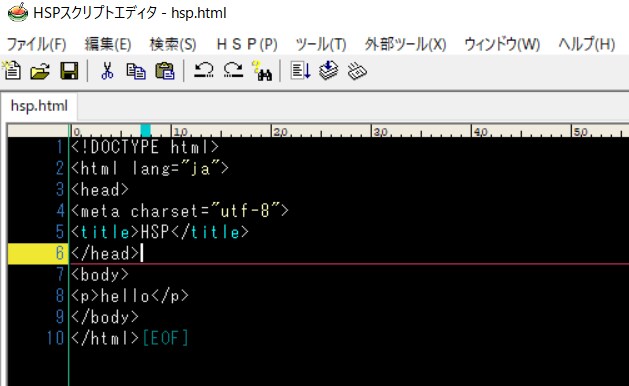Click the </html> closing tag line
This screenshot has width=629, height=386.
[x=105, y=338]
